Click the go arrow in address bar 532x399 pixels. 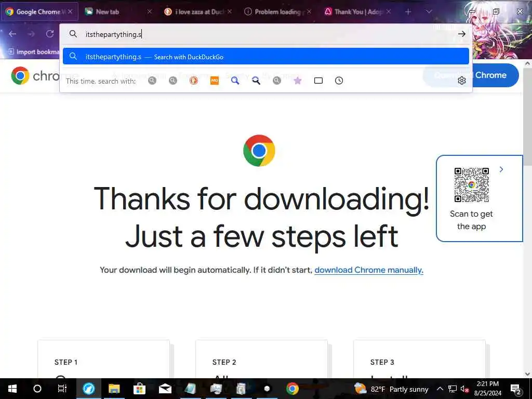point(461,34)
